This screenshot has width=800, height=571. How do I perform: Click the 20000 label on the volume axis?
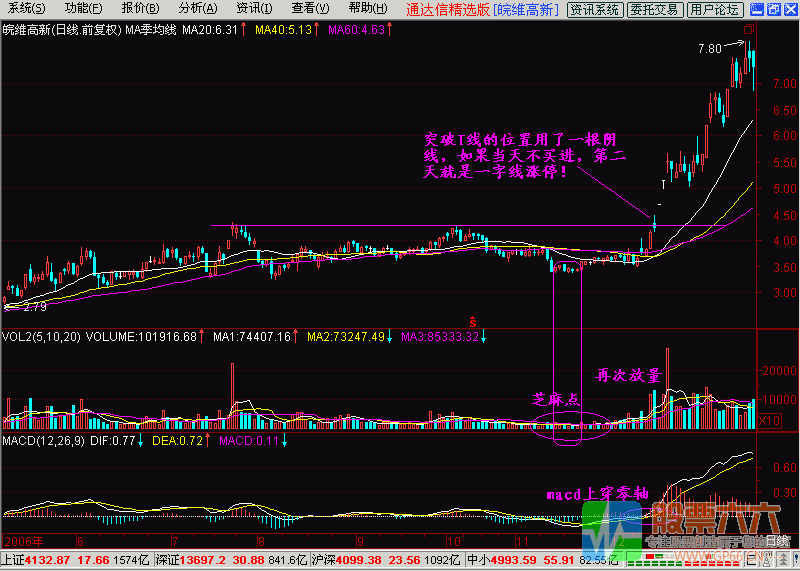(x=779, y=371)
